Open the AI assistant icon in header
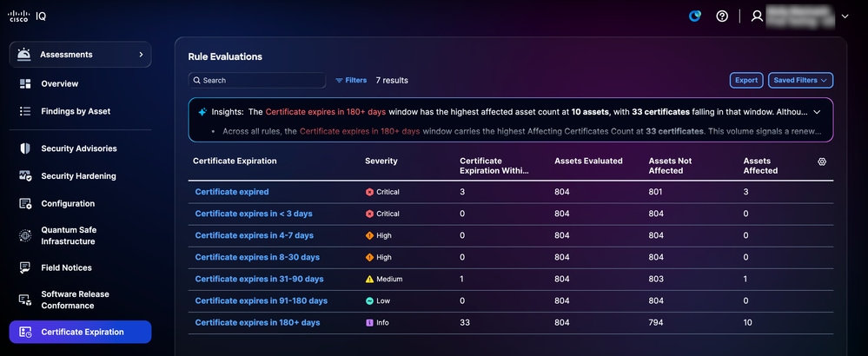 pyautogui.click(x=695, y=16)
